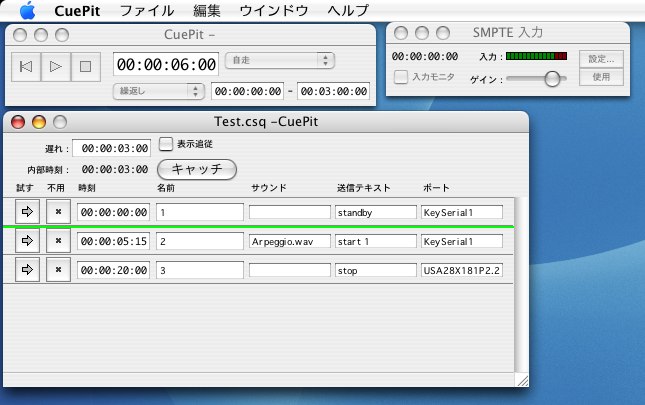Adjust the ゲイン slider knob
Viewport: 645px width, 405px height.
(x=552, y=79)
